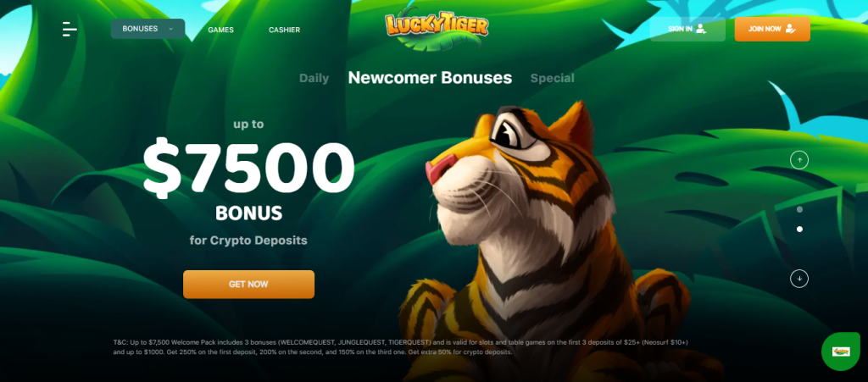
Task: Click the user icon inside SIGN IN
Action: pyautogui.click(x=701, y=29)
